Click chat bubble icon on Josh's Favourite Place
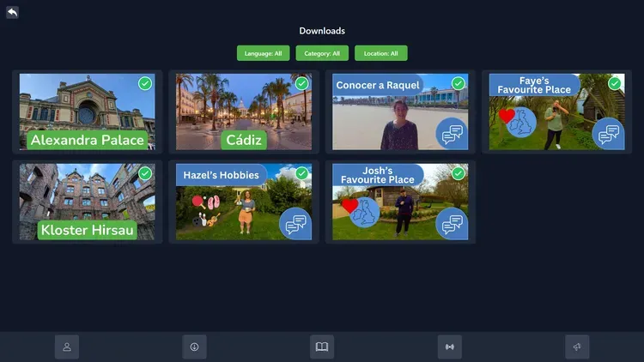 tap(452, 224)
